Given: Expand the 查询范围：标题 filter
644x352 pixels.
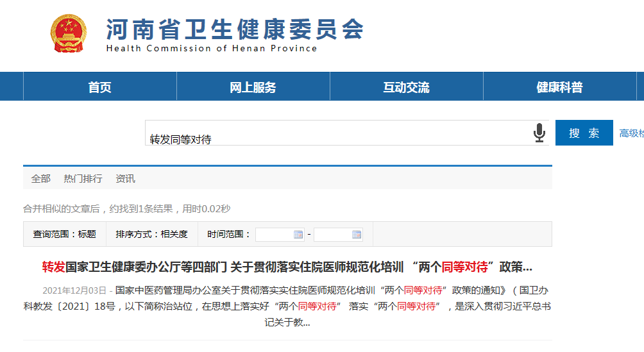Looking at the screenshot, I should pyautogui.click(x=65, y=235).
